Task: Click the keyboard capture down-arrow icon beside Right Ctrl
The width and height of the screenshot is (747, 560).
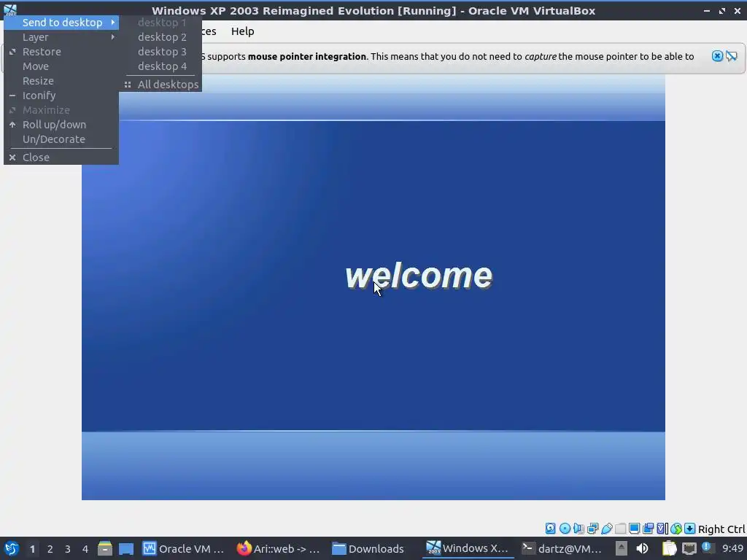Action: pyautogui.click(x=689, y=528)
